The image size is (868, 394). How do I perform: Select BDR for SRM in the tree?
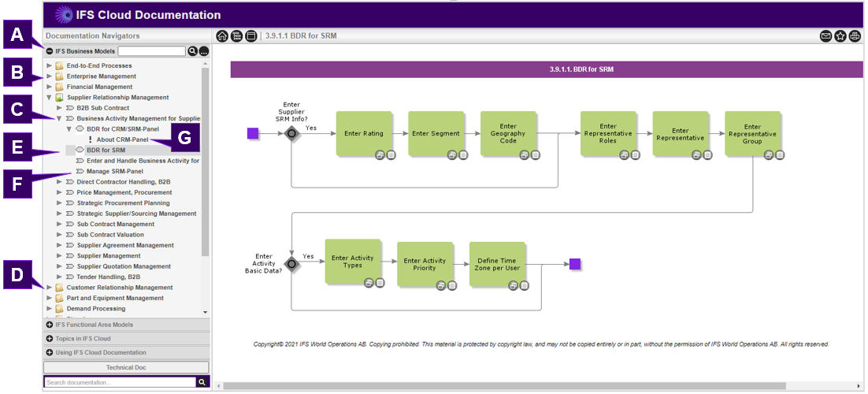coord(106,151)
